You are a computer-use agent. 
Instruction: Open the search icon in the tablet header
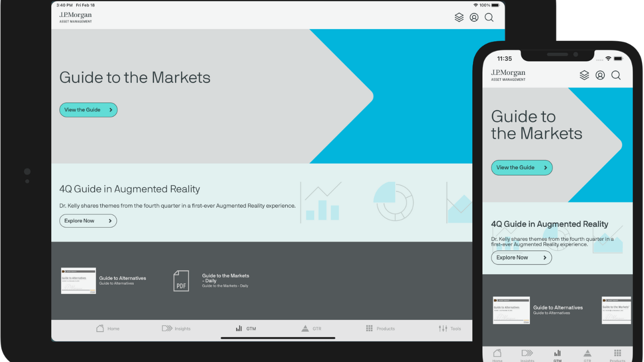click(x=489, y=18)
